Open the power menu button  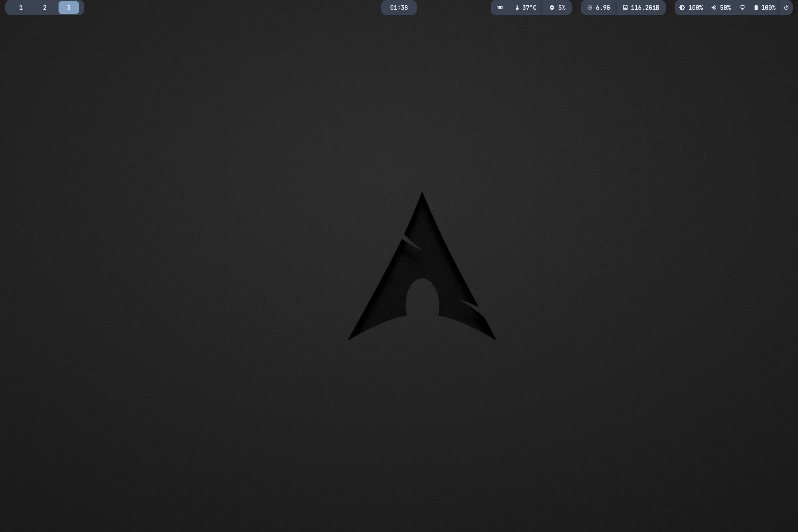pos(786,7)
